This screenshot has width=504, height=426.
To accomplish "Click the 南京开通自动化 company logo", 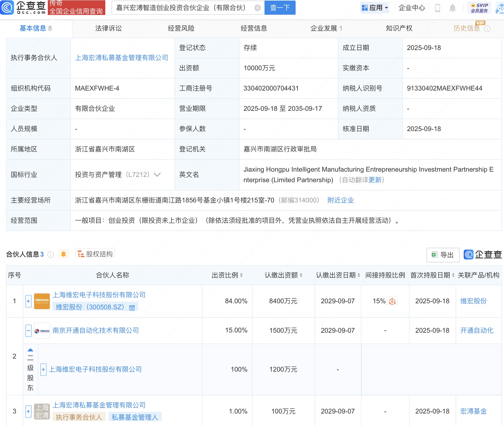I will tap(42, 331).
